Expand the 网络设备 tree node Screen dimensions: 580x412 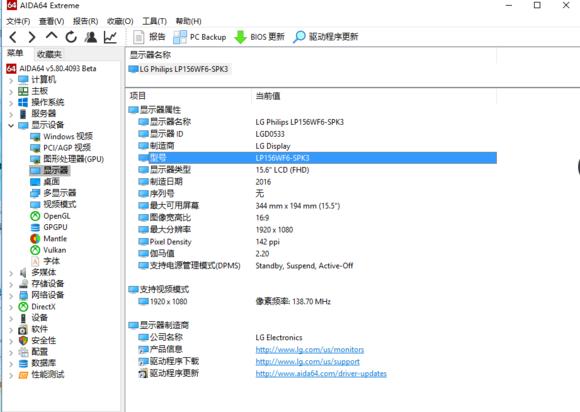pos(11,296)
